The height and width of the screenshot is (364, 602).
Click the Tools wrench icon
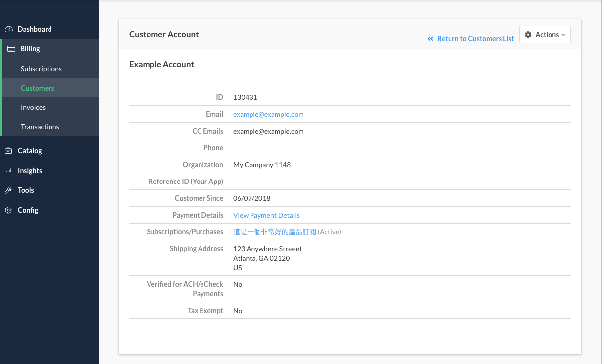pos(8,190)
